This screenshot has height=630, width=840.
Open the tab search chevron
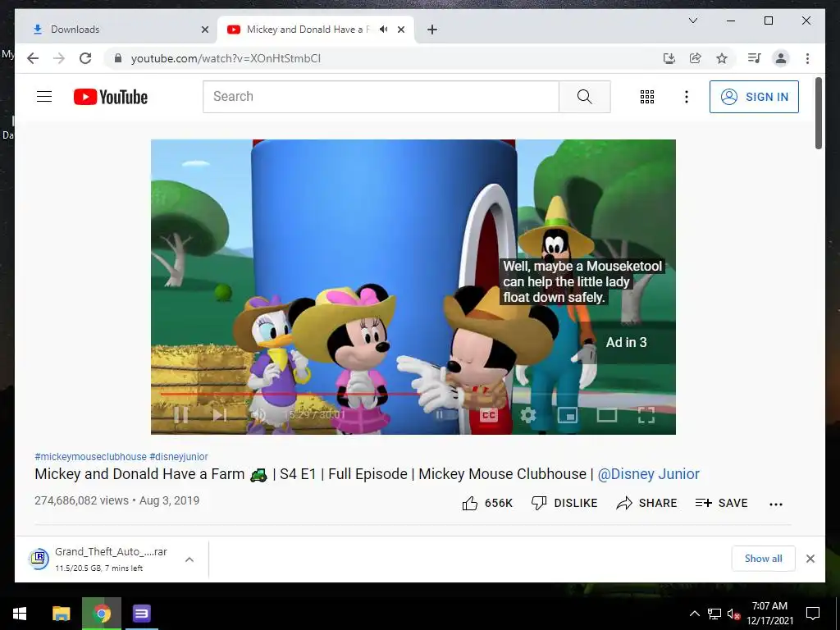[692, 21]
